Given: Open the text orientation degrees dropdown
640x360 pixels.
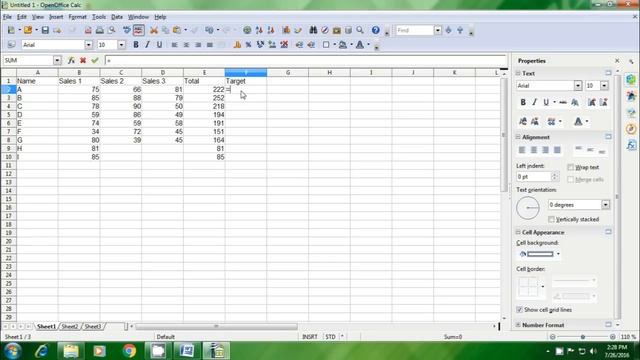Looking at the screenshot, I should 605,204.
